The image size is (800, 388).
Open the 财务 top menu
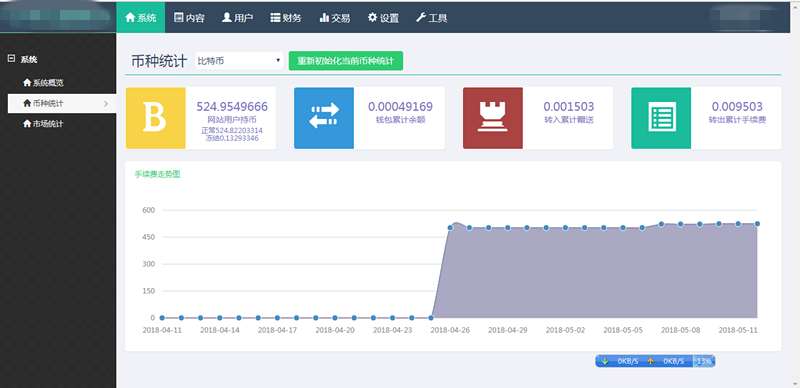286,18
